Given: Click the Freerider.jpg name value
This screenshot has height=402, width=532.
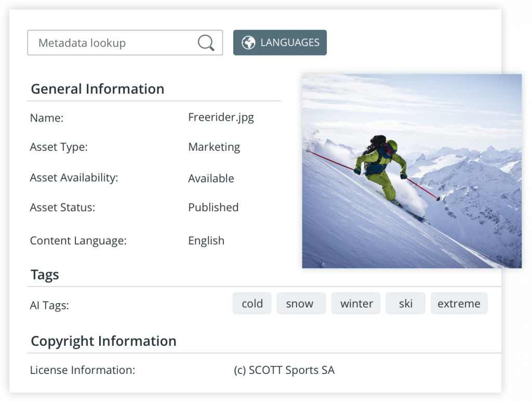Looking at the screenshot, I should point(221,117).
